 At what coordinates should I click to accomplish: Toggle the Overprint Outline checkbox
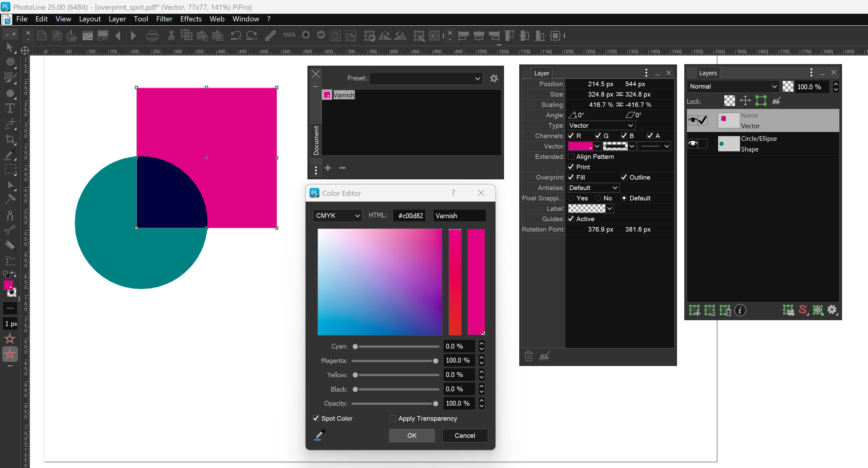[624, 177]
